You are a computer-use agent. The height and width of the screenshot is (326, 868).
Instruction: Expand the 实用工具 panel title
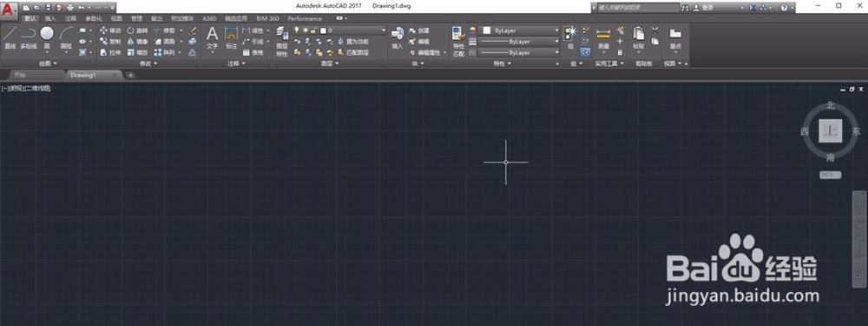(609, 63)
